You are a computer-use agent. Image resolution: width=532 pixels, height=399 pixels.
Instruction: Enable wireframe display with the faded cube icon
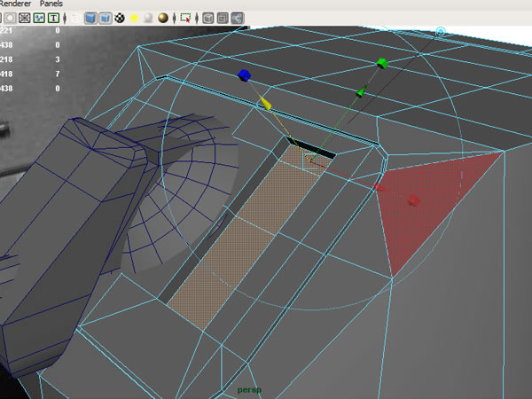(x=76, y=18)
